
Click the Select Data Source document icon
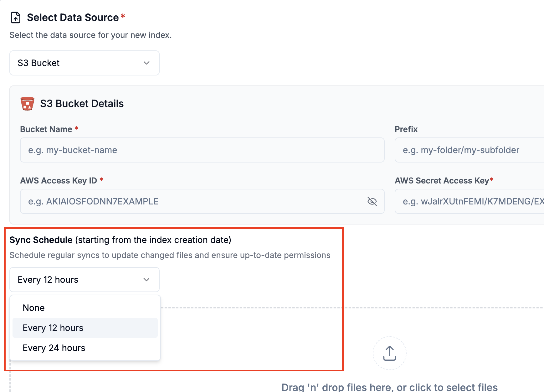click(15, 17)
